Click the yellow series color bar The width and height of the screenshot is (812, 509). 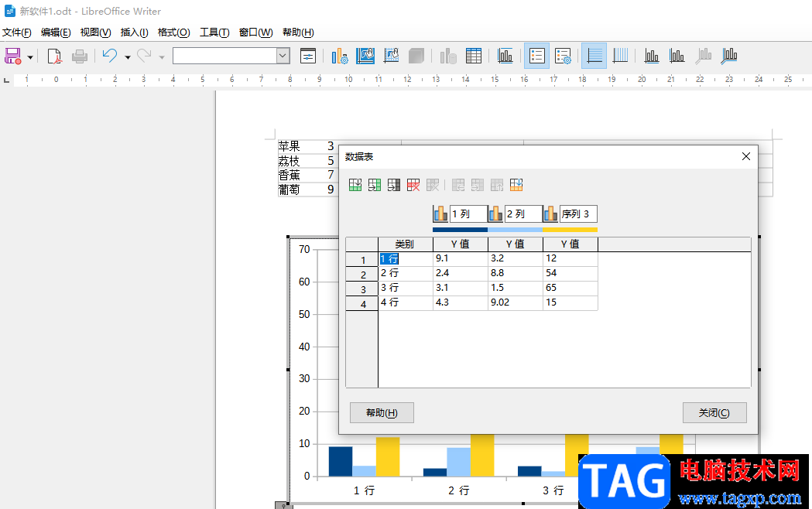[x=570, y=230]
